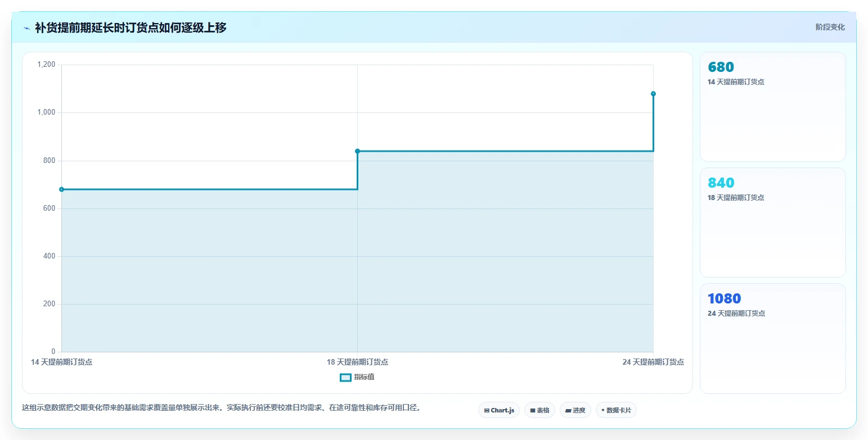Toggle the 指标值 legend swatch
Screen dimensions: 868x440
(345, 377)
